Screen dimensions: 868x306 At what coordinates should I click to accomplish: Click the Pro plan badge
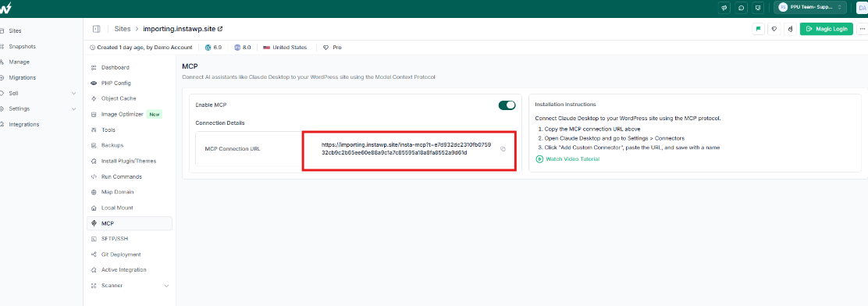[x=333, y=48]
